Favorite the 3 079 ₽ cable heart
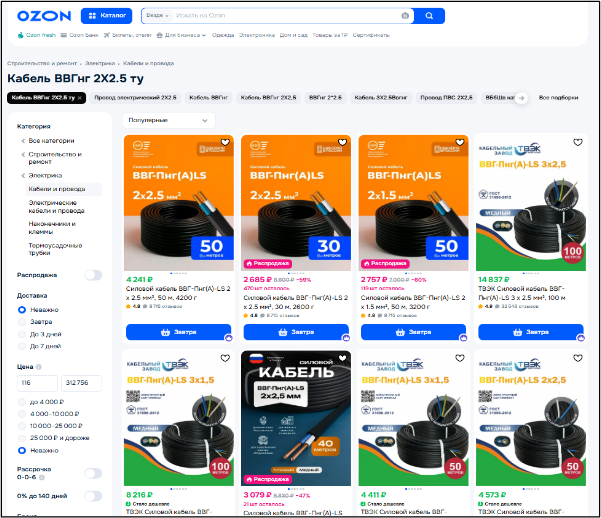The width and height of the screenshot is (601, 518). click(343, 358)
